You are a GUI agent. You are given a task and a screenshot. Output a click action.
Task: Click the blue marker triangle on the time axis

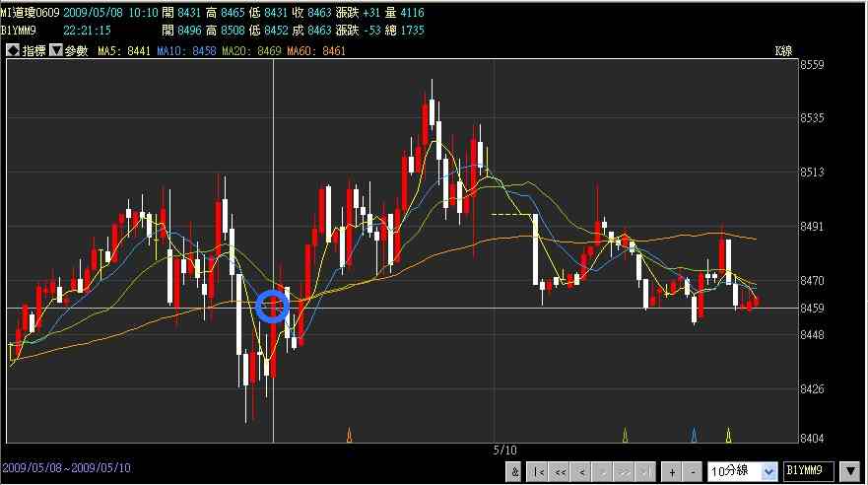[694, 435]
